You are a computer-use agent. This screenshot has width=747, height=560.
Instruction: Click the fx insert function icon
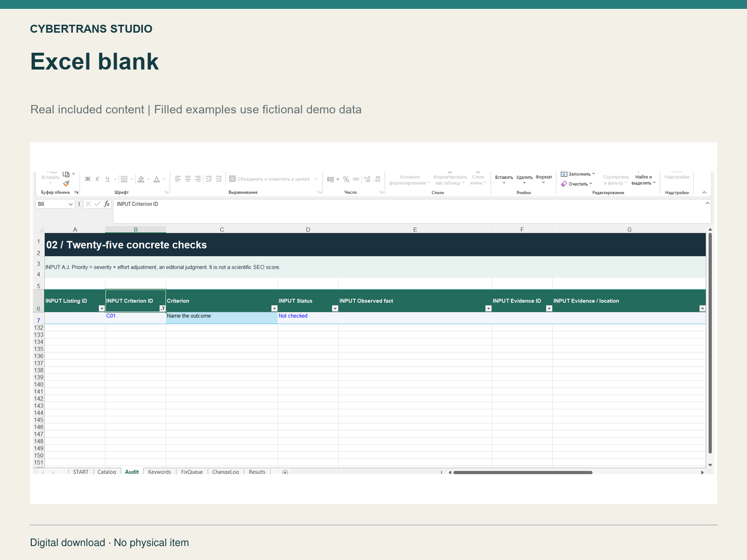point(107,204)
